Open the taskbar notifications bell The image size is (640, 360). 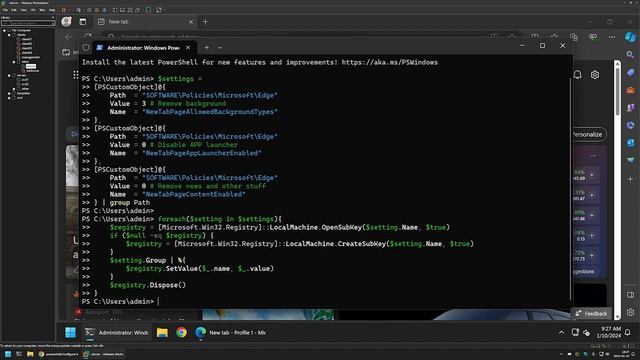628,332
